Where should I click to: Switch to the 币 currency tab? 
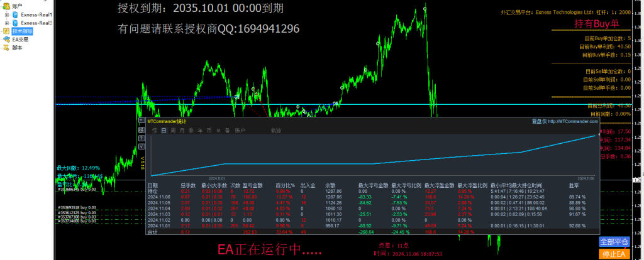[209, 131]
